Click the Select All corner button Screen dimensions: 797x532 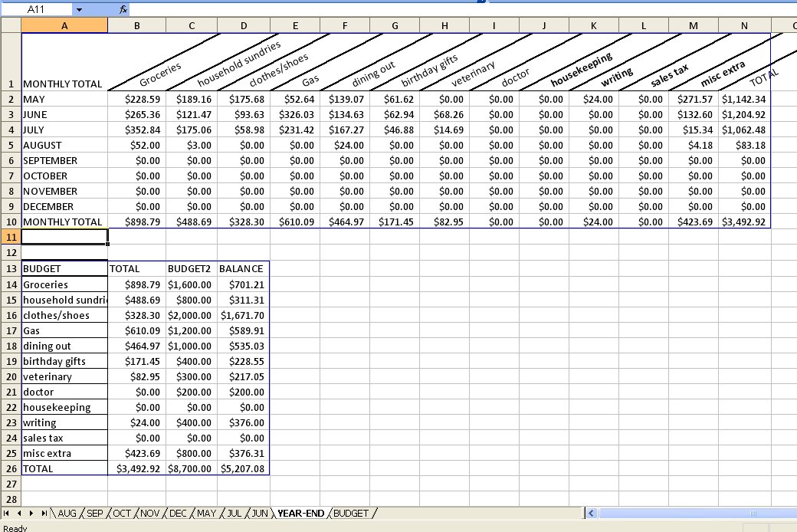pyautogui.click(x=10, y=24)
